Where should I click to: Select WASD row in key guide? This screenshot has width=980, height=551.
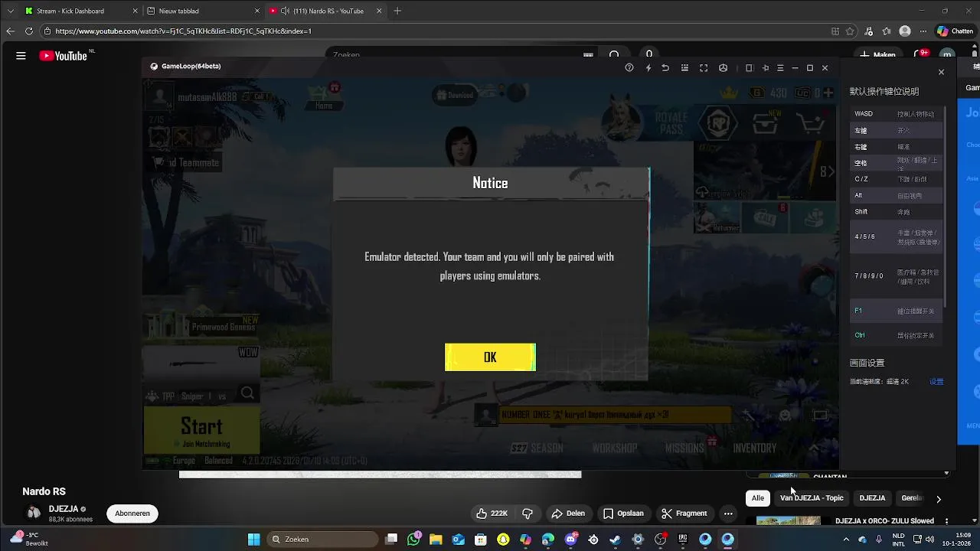point(897,114)
